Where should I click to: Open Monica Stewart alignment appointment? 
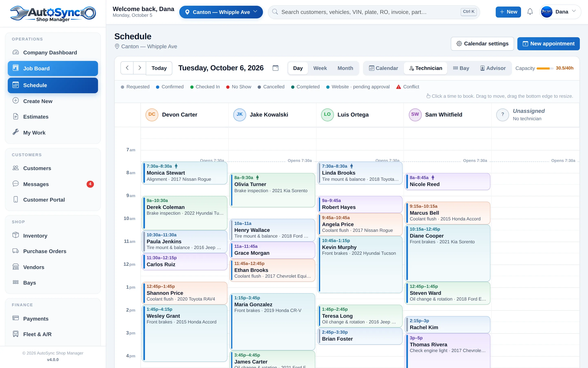[x=184, y=173]
